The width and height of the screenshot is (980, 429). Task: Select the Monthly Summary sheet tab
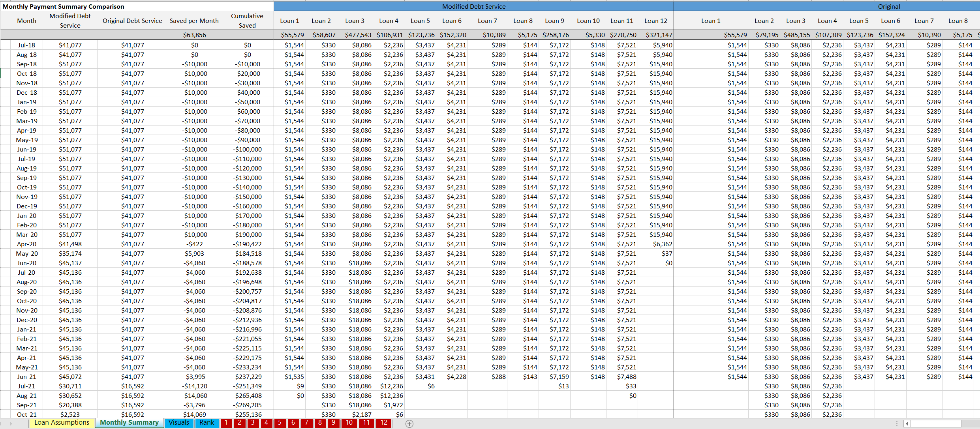coord(129,423)
